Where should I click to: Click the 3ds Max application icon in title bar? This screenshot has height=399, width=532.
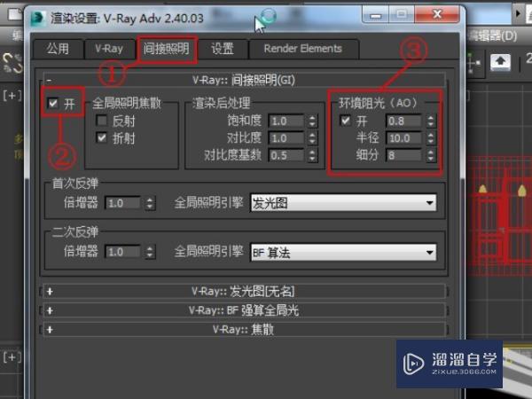click(x=38, y=18)
